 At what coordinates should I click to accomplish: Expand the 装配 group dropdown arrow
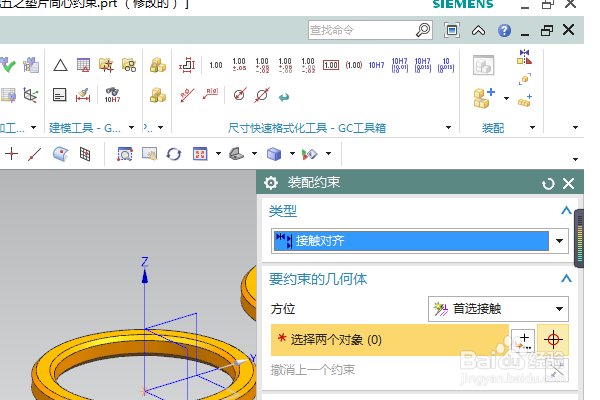532,127
